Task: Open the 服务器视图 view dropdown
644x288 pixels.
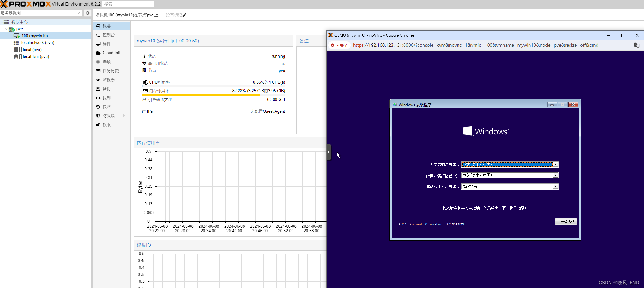Action: (79, 13)
